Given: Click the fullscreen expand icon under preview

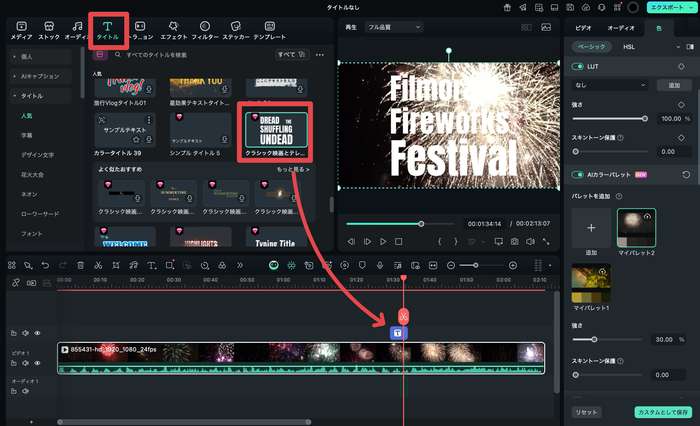Looking at the screenshot, I should (546, 241).
